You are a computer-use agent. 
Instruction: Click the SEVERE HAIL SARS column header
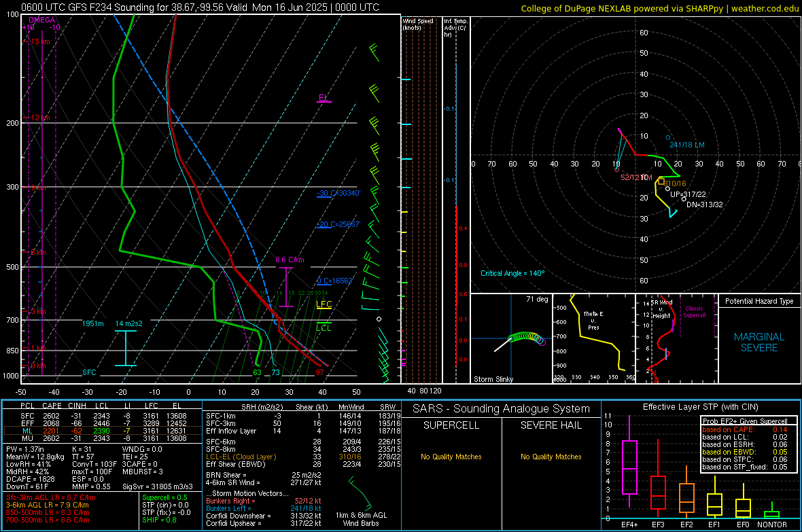click(551, 425)
